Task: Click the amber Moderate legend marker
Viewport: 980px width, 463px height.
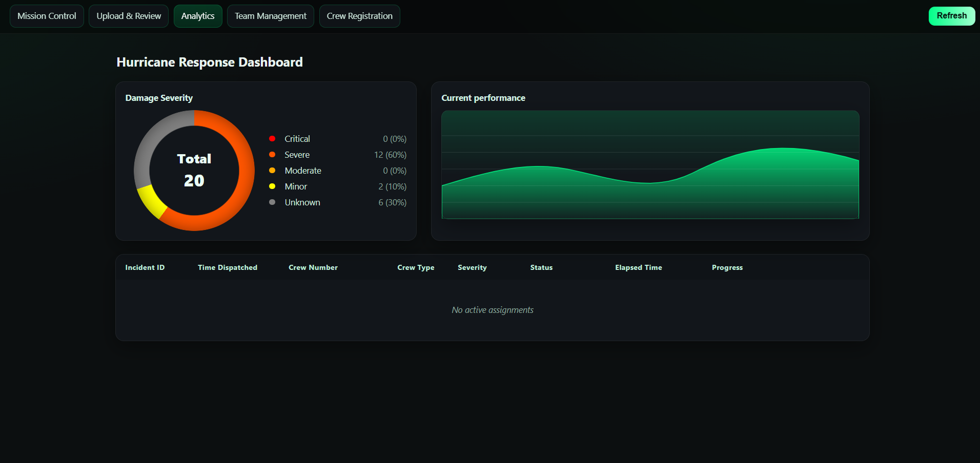Action: pyautogui.click(x=272, y=170)
